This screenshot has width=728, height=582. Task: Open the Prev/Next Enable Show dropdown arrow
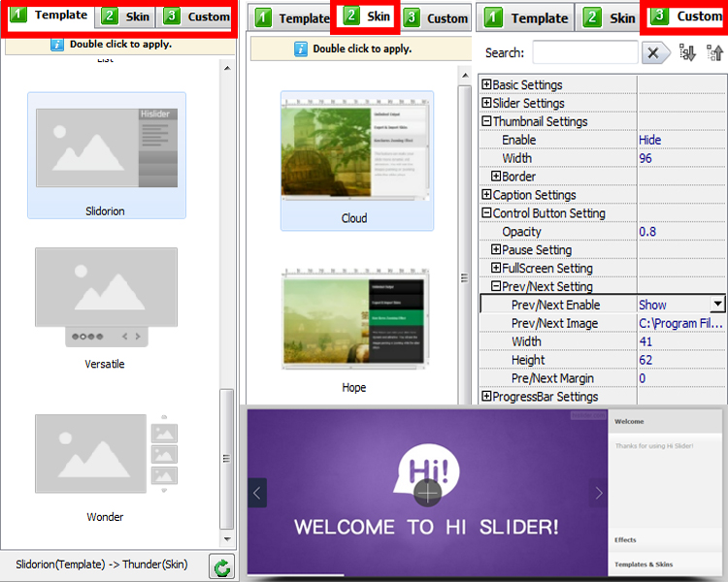click(x=717, y=305)
